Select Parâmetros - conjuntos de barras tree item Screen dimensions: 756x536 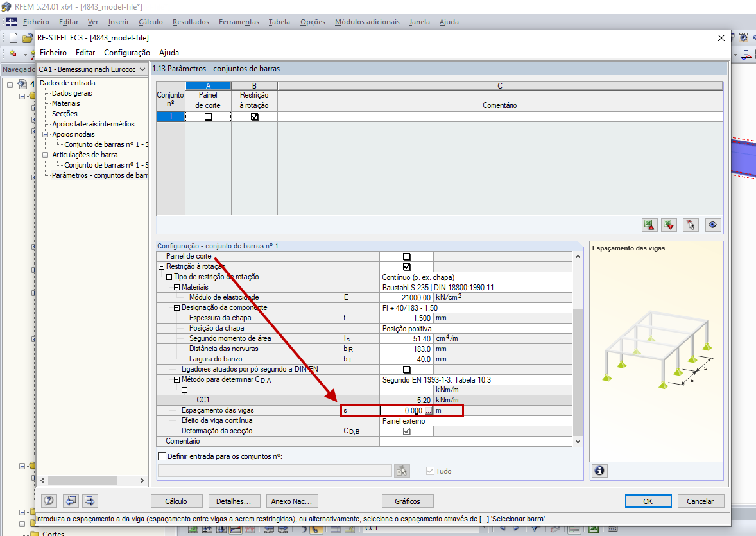point(99,175)
